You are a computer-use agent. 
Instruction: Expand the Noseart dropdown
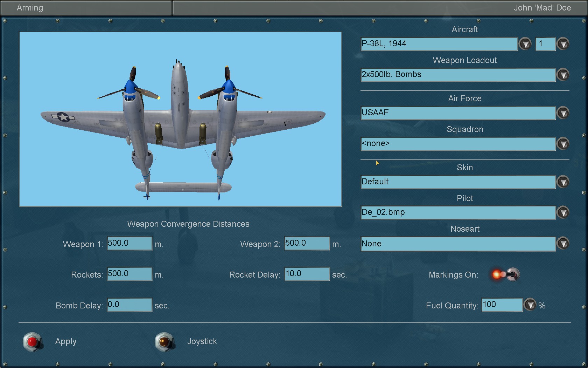563,243
